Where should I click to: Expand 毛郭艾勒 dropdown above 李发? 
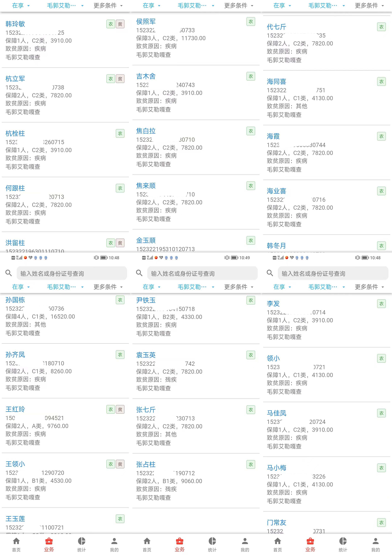pyautogui.click(x=326, y=287)
